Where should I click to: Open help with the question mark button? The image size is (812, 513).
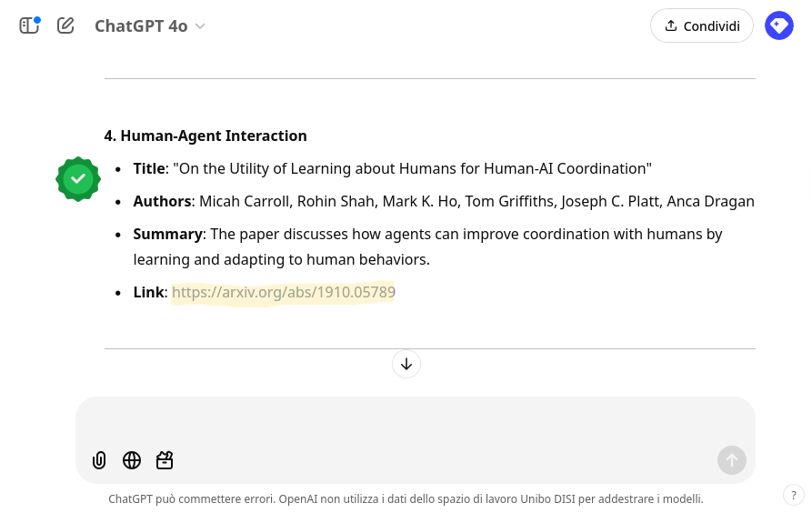(794, 496)
